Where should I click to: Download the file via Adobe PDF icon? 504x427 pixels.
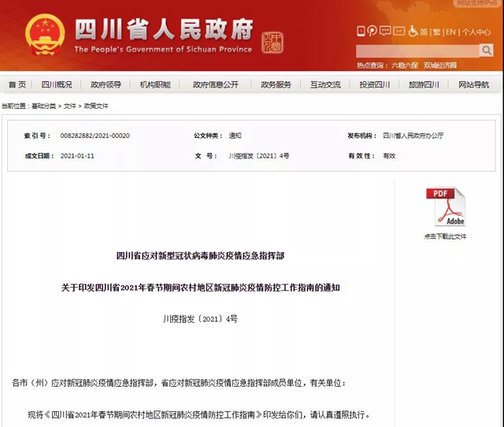[445, 206]
